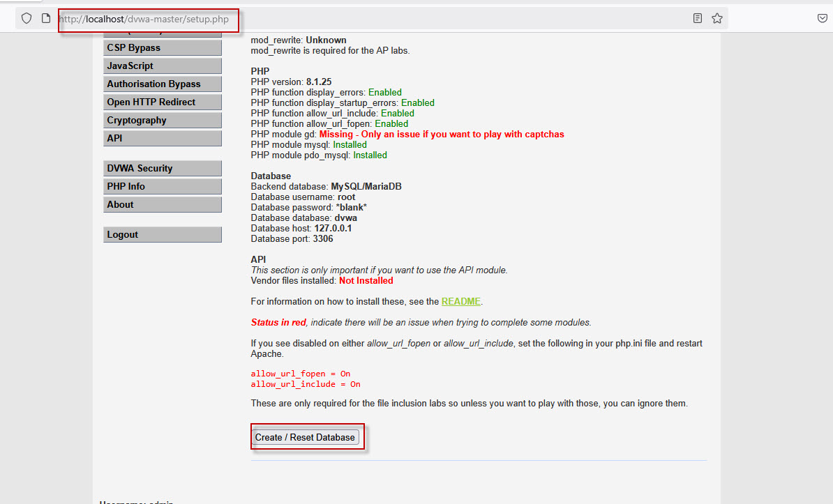Click 'allow_url_include = On' code line
Screen dimensions: 833x504
pos(306,384)
